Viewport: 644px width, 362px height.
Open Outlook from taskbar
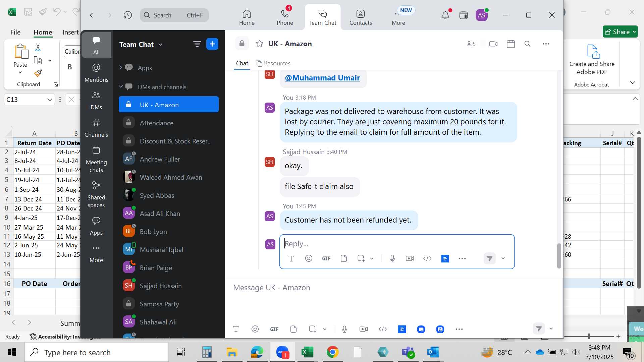pos(433,352)
